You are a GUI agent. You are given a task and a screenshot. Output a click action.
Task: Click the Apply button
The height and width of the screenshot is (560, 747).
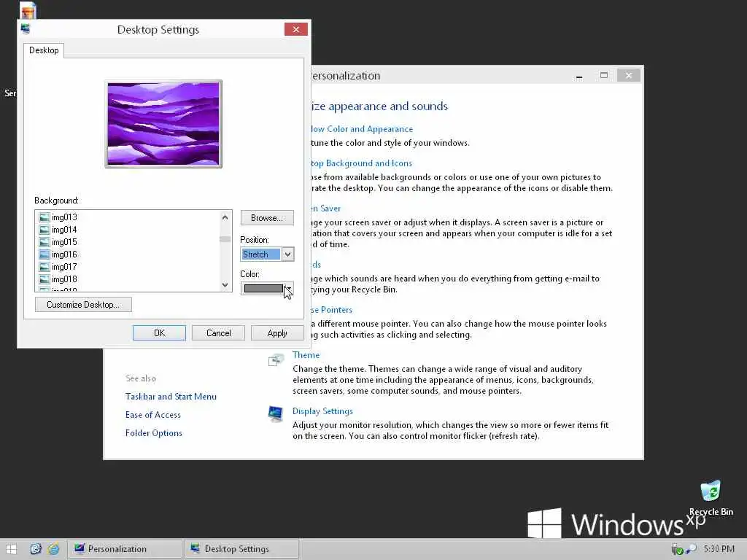coord(277,332)
